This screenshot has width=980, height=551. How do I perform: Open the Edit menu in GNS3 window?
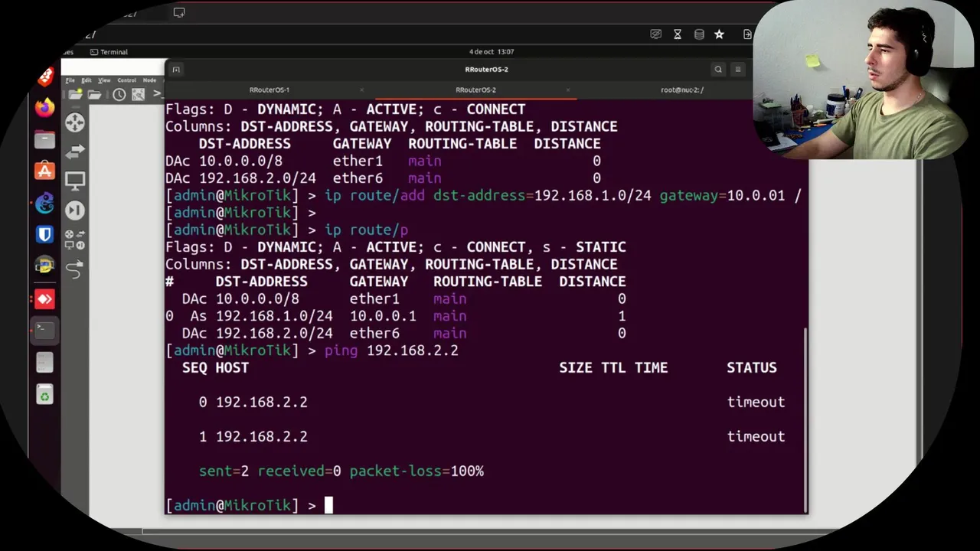[x=87, y=80]
